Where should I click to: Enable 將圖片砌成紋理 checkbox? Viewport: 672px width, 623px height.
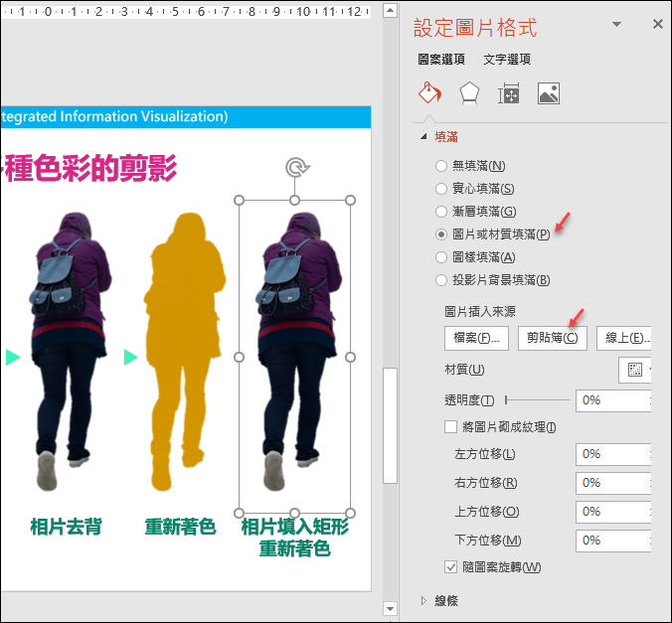(x=450, y=426)
